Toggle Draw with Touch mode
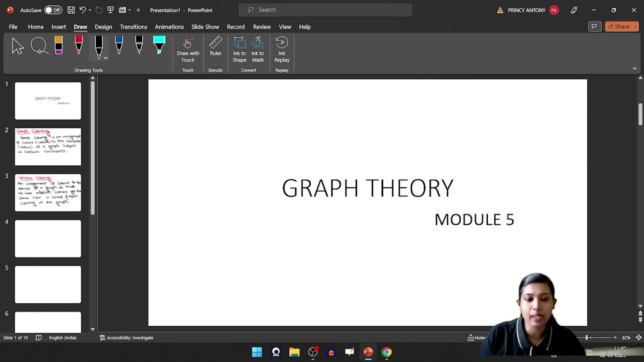The height and width of the screenshot is (362, 644). tap(188, 50)
